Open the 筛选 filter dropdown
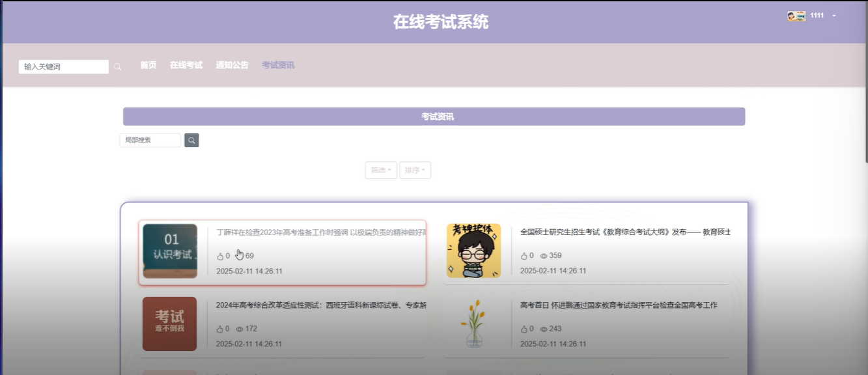Viewport: 868px width, 375px height. [381, 171]
